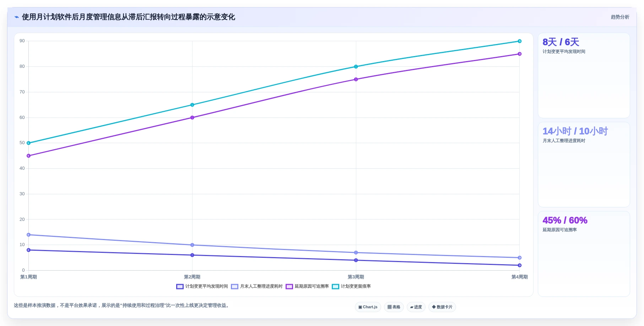Click the purple legend swatch for 延期原因可追溯率
This screenshot has width=644, height=326.
(x=289, y=287)
